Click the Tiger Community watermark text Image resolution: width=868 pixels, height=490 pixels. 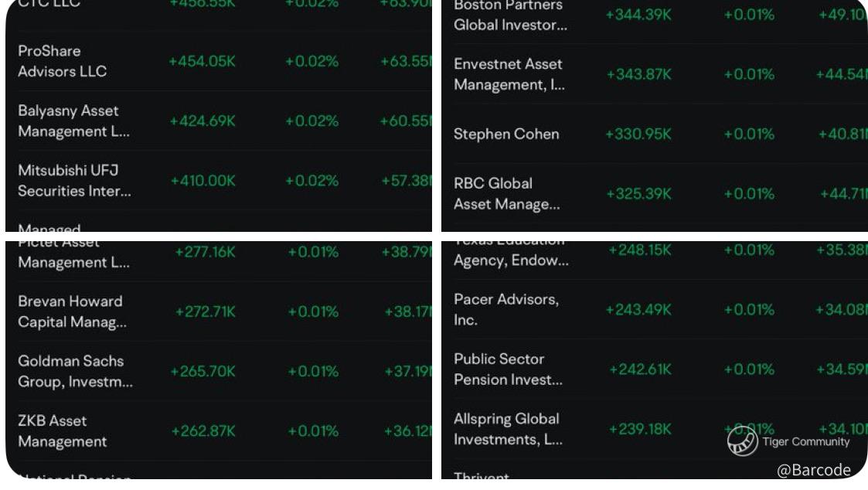point(805,442)
